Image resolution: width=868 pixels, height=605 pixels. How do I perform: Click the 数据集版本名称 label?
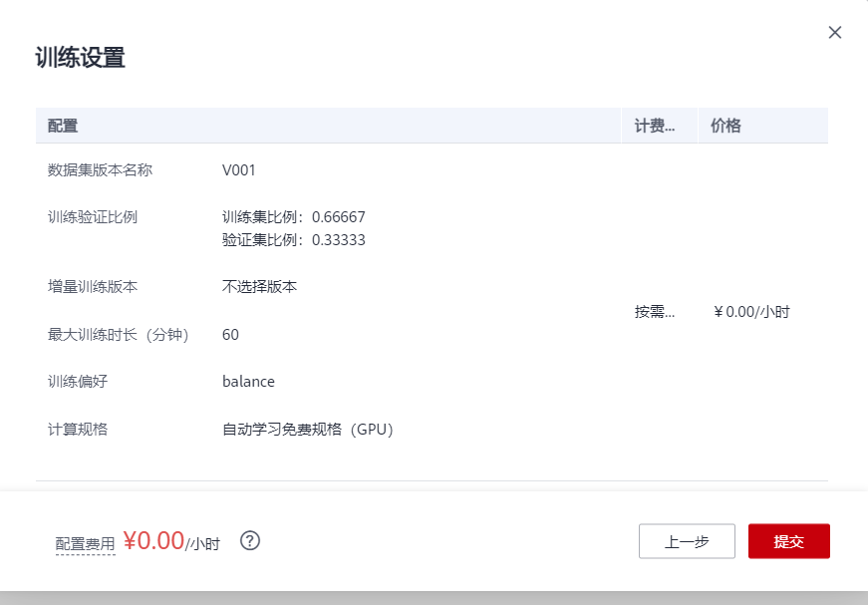(x=100, y=169)
